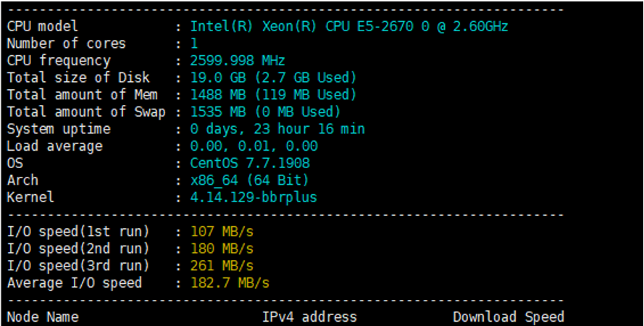Click the 4.14.129-bbrplus kernel version
Image resolution: width=644 pixels, height=326 pixels.
(x=254, y=198)
